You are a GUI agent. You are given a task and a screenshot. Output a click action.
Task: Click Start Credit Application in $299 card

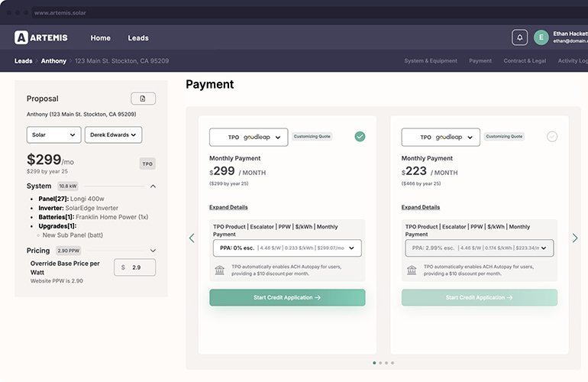287,297
